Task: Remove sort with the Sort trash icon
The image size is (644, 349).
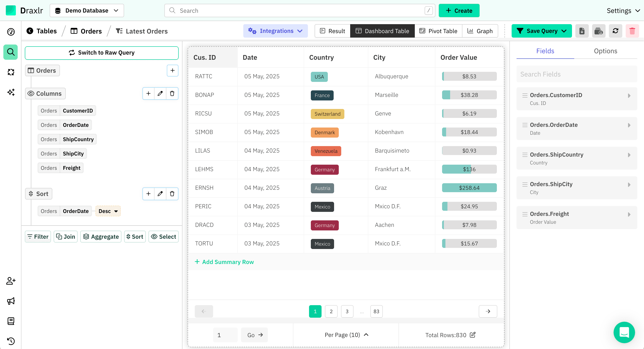Action: (x=172, y=194)
